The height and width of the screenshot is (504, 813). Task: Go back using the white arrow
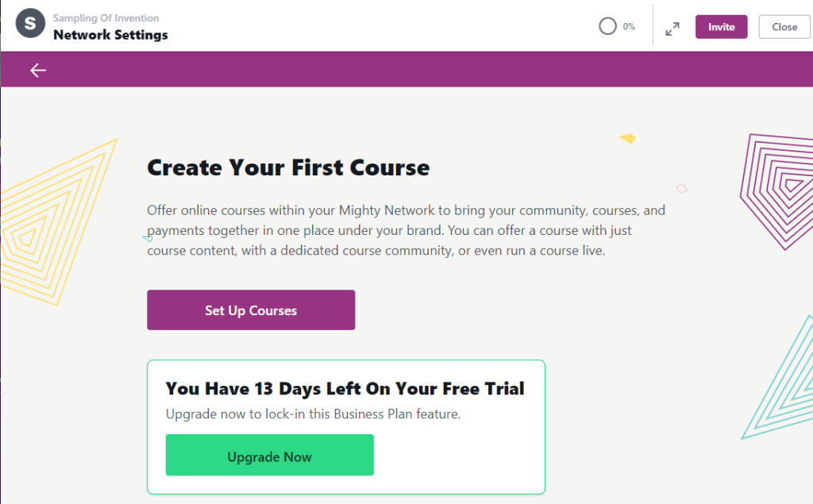[x=38, y=70]
